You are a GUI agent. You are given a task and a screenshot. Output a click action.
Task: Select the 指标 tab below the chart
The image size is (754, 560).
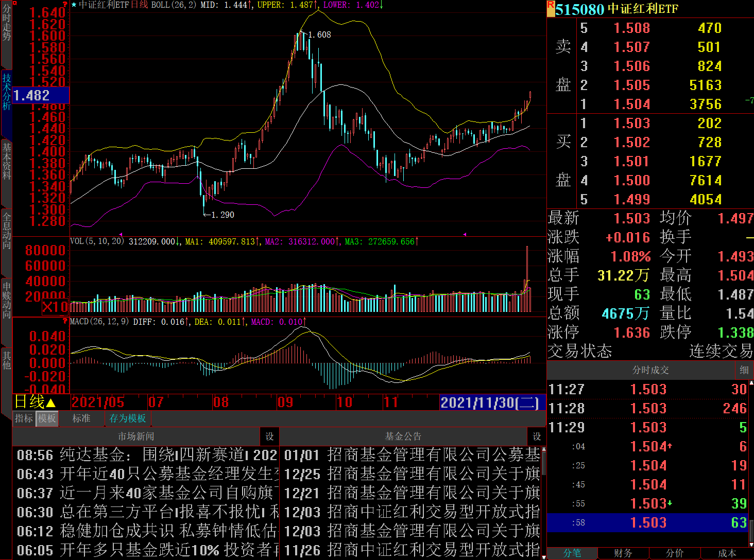pos(24,418)
